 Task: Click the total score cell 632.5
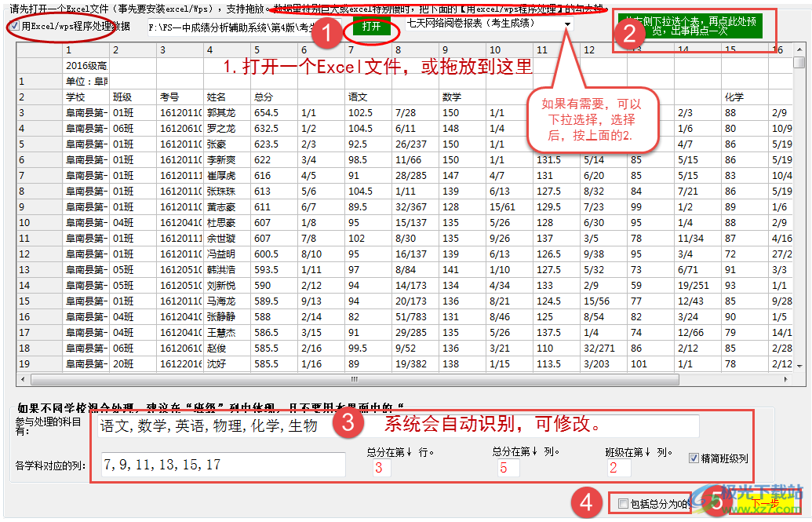(275, 128)
